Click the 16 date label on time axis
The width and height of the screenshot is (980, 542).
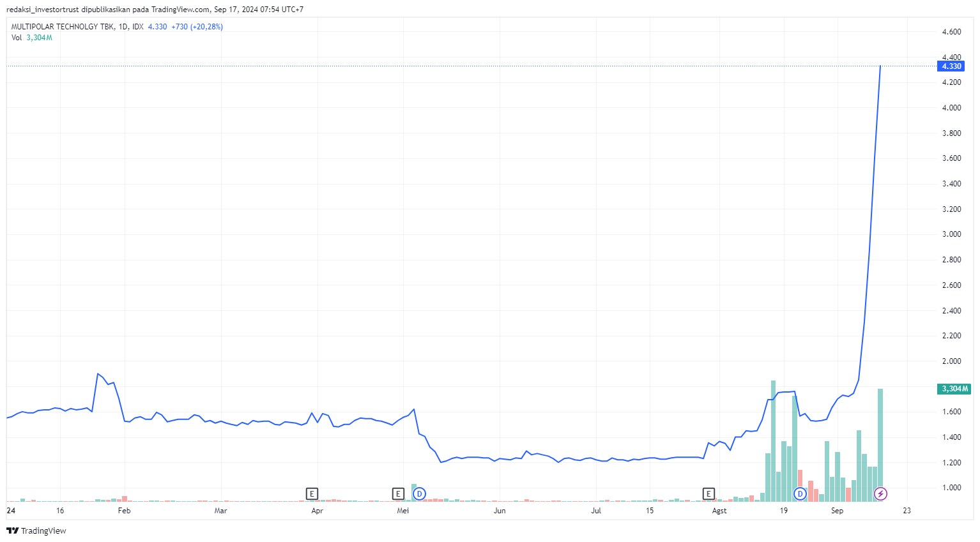click(60, 511)
